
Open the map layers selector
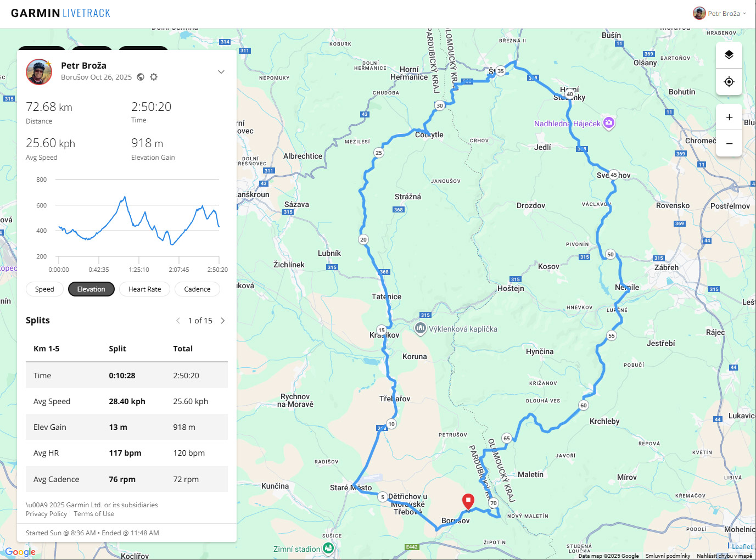point(729,55)
